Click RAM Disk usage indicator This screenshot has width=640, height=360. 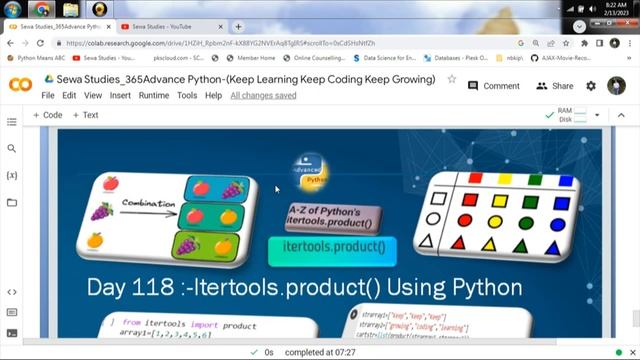point(567,115)
